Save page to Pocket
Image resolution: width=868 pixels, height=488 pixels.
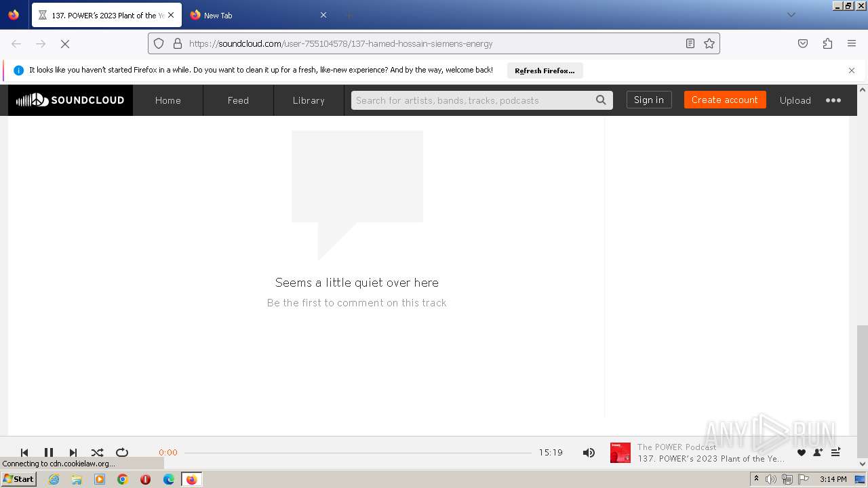point(803,43)
